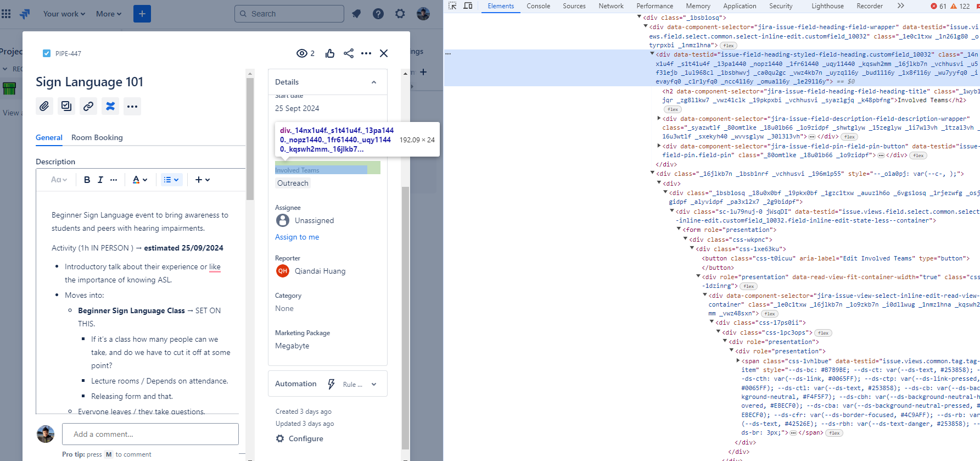
Task: Click the blue Create plus button
Action: pyautogui.click(x=142, y=14)
